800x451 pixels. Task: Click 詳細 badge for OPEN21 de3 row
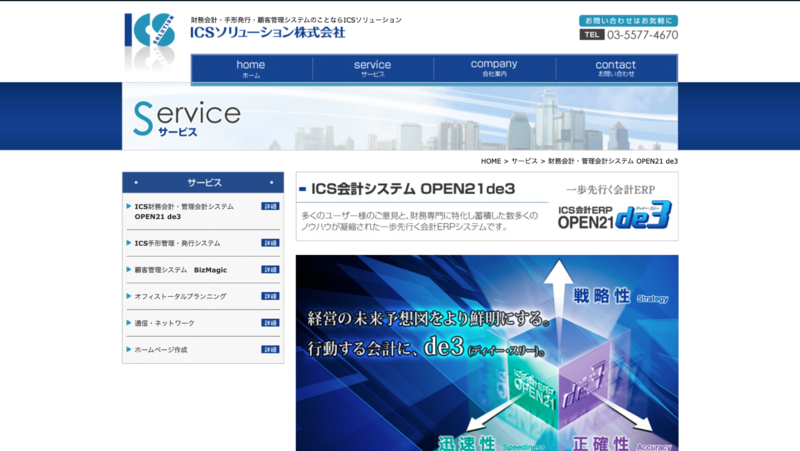[x=270, y=206]
